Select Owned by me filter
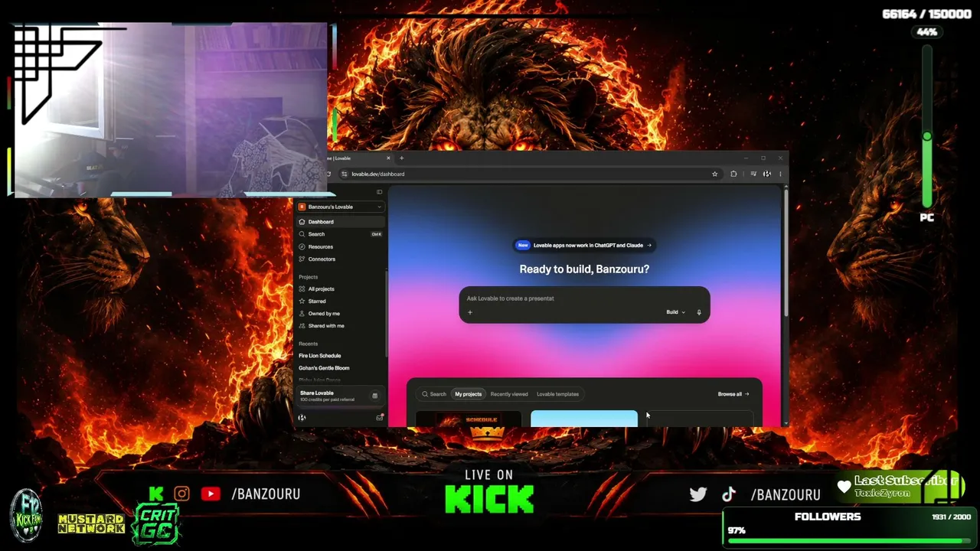The width and height of the screenshot is (980, 551). click(x=340, y=313)
